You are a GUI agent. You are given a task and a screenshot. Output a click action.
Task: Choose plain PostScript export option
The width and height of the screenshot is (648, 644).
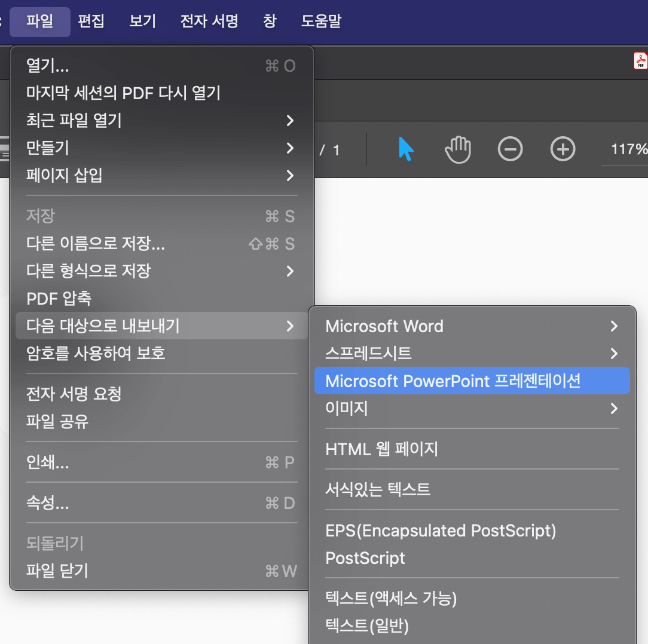472,558
